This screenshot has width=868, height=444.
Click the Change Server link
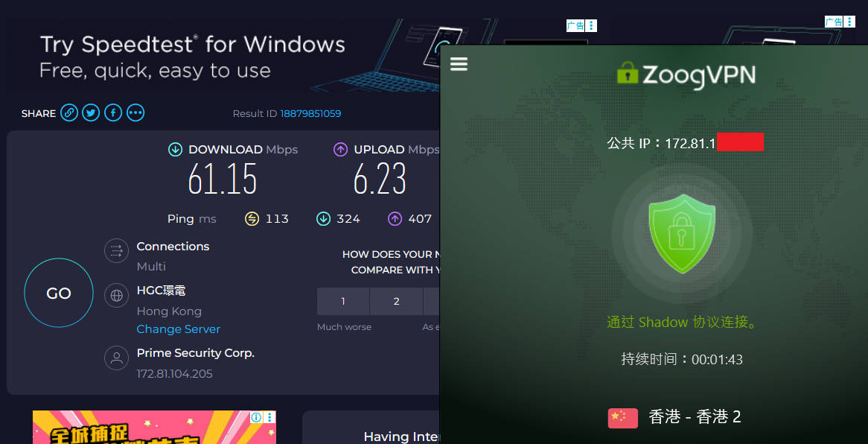[x=178, y=329]
